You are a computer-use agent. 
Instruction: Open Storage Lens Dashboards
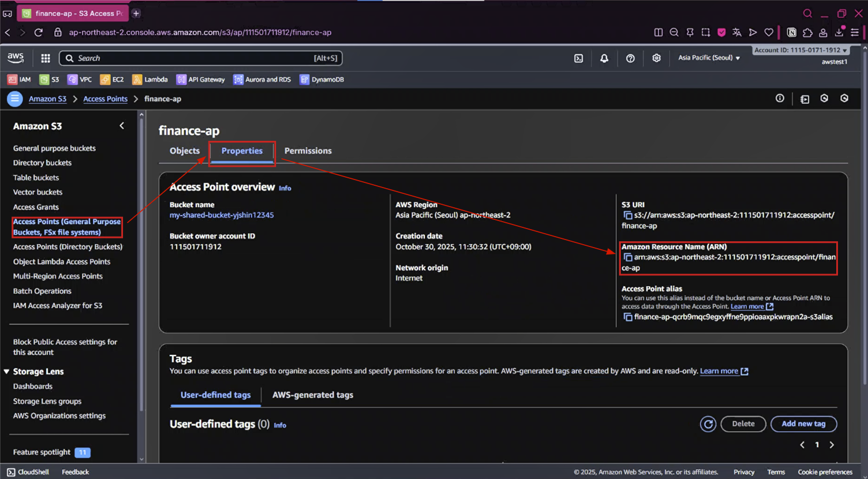33,387
